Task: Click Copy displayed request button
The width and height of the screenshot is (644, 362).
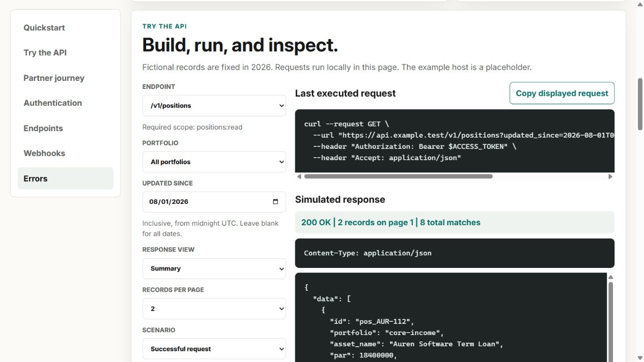Action: [562, 93]
